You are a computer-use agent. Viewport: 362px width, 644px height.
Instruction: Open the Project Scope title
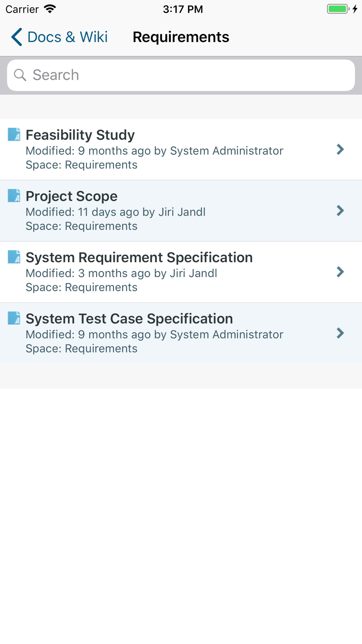[71, 196]
